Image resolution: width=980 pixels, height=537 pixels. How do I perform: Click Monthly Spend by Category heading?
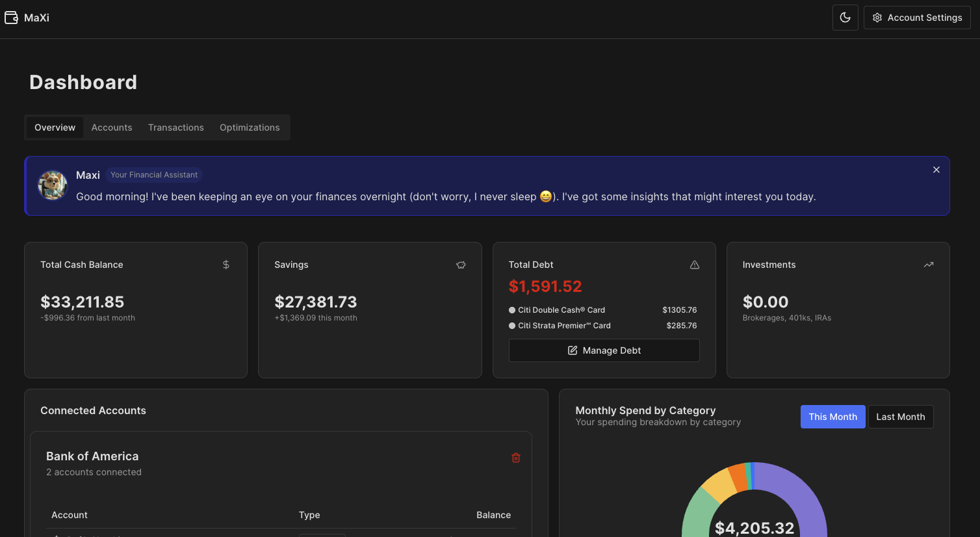[646, 411]
